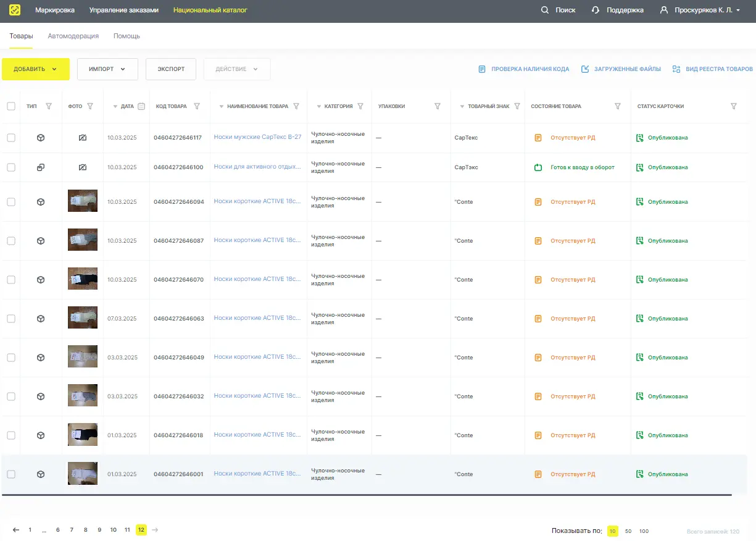
Task: Switch to the Автомодерация tab
Action: coord(73,36)
